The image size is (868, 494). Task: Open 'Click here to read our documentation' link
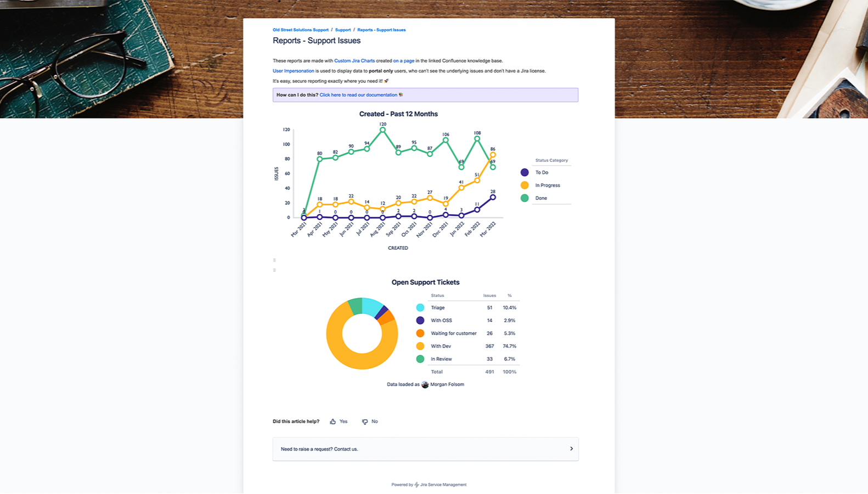point(358,95)
